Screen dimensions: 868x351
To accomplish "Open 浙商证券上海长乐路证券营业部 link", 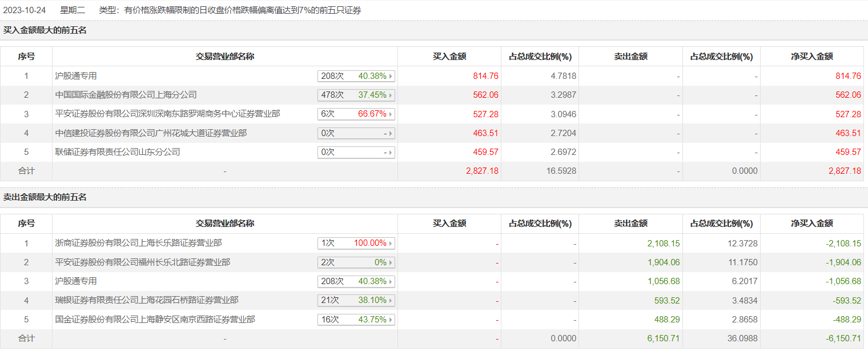I will pos(138,243).
